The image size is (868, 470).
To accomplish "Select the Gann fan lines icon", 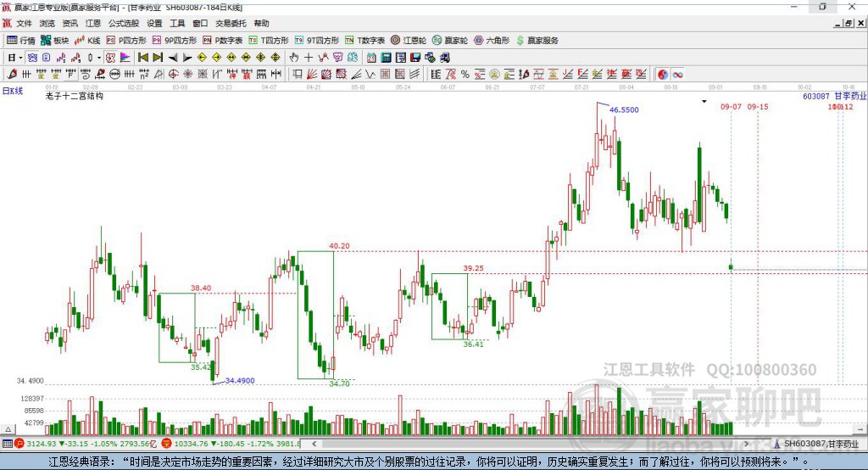I will pos(312,75).
